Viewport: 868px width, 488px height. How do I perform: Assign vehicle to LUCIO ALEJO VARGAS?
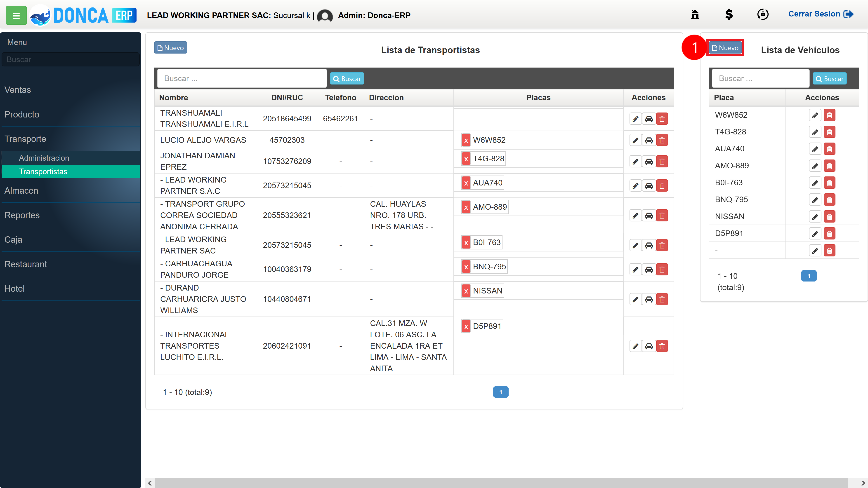click(649, 140)
